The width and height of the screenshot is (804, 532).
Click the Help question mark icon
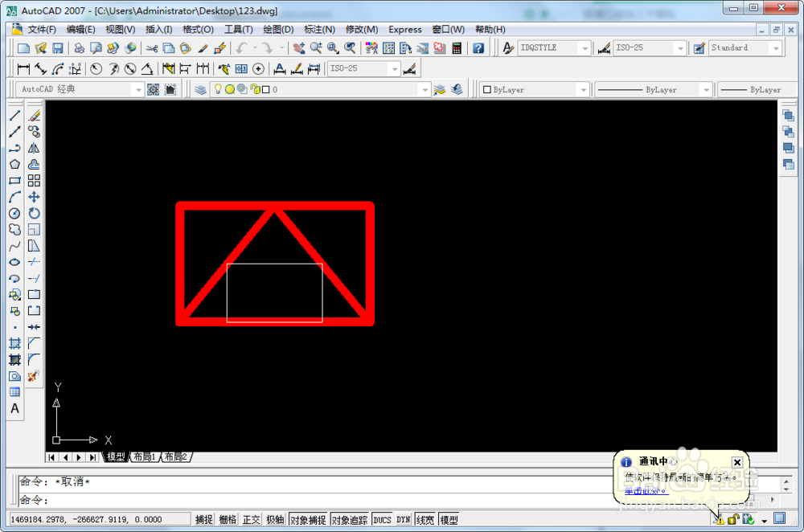pos(478,48)
